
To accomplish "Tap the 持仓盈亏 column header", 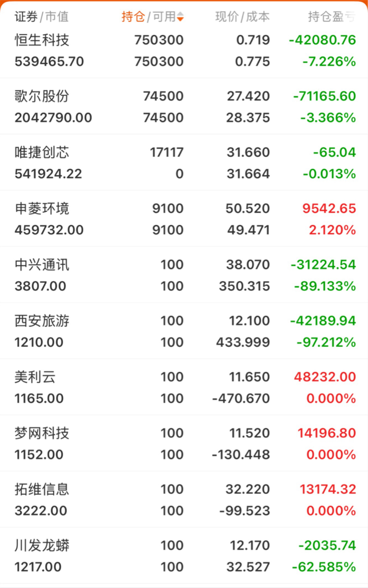I will coord(332,17).
